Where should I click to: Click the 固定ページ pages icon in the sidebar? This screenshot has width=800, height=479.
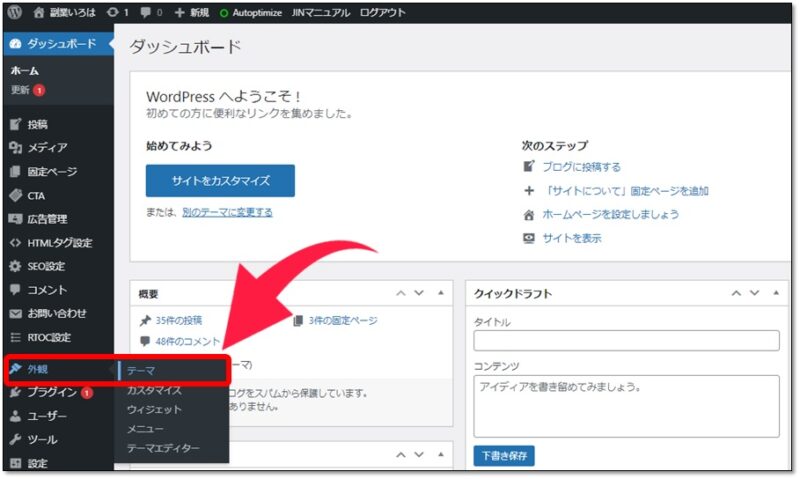point(15,171)
